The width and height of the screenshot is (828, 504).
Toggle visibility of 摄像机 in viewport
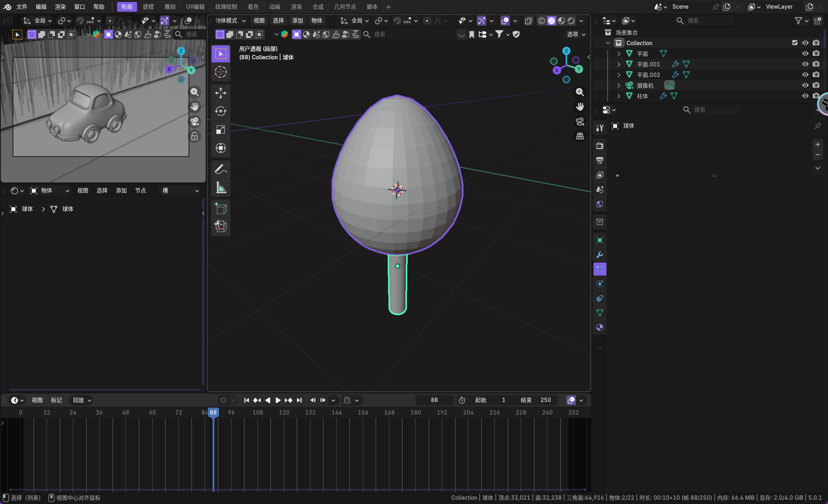805,85
